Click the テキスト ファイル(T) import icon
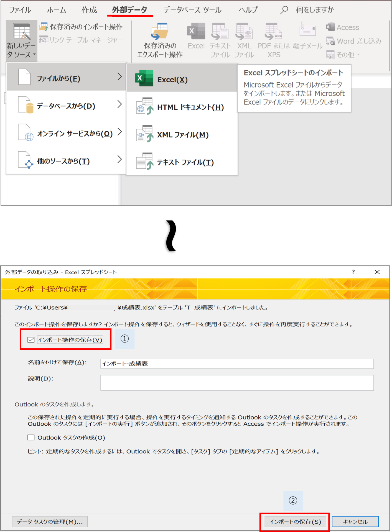 pos(144,161)
